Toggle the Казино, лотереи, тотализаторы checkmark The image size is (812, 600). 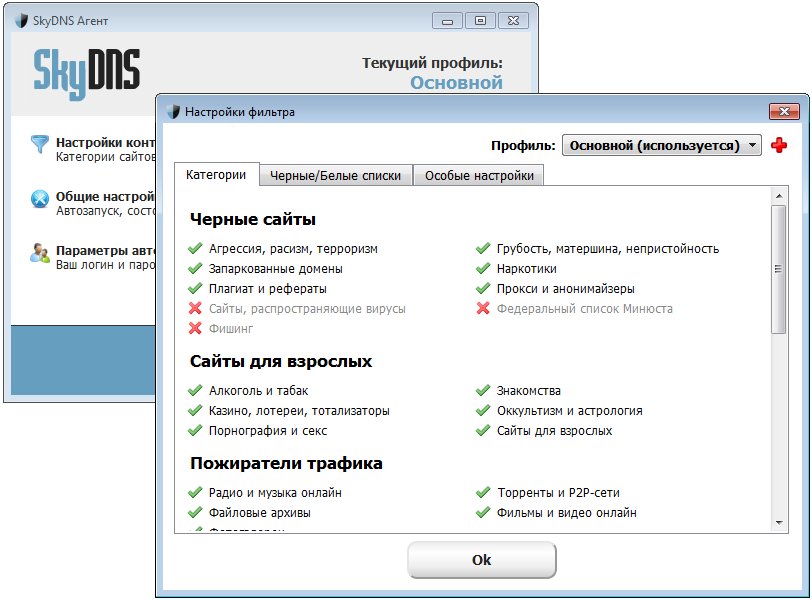pos(195,411)
